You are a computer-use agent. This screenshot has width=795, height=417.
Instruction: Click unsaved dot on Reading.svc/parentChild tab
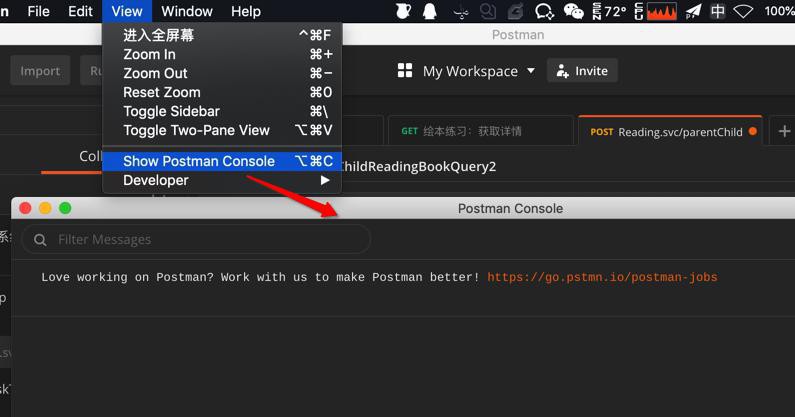pos(753,131)
